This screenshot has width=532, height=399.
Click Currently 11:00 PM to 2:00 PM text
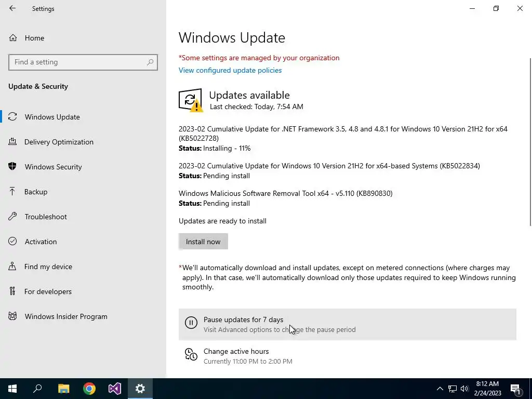pyautogui.click(x=248, y=362)
